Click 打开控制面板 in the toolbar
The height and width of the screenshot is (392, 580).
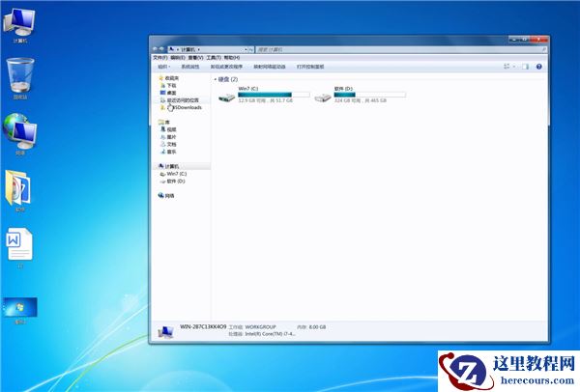[310, 67]
